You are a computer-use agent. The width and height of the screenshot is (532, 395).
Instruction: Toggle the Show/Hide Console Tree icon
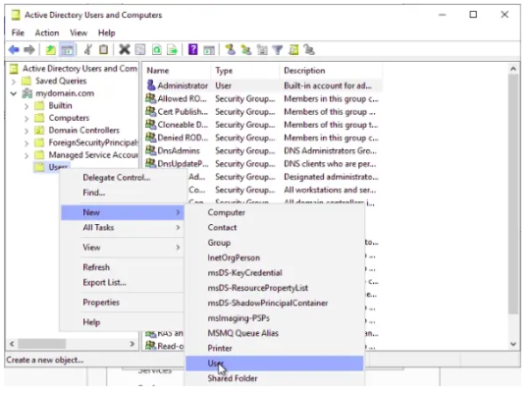coord(67,50)
